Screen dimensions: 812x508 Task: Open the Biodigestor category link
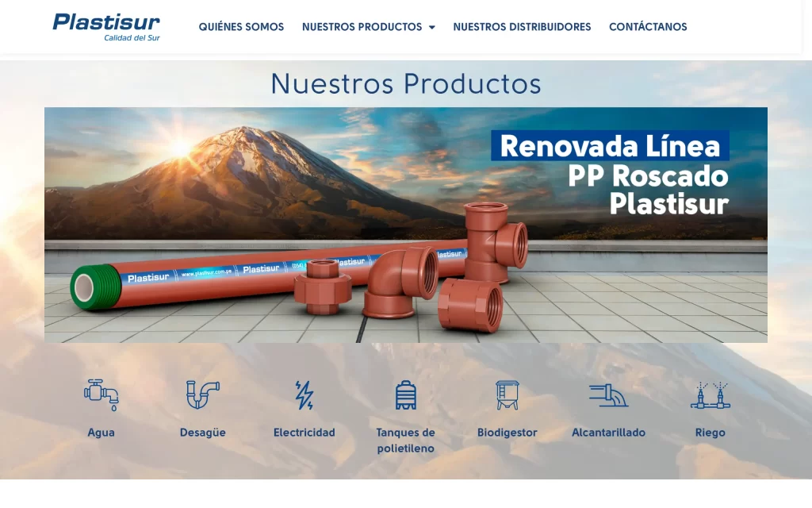(507, 433)
